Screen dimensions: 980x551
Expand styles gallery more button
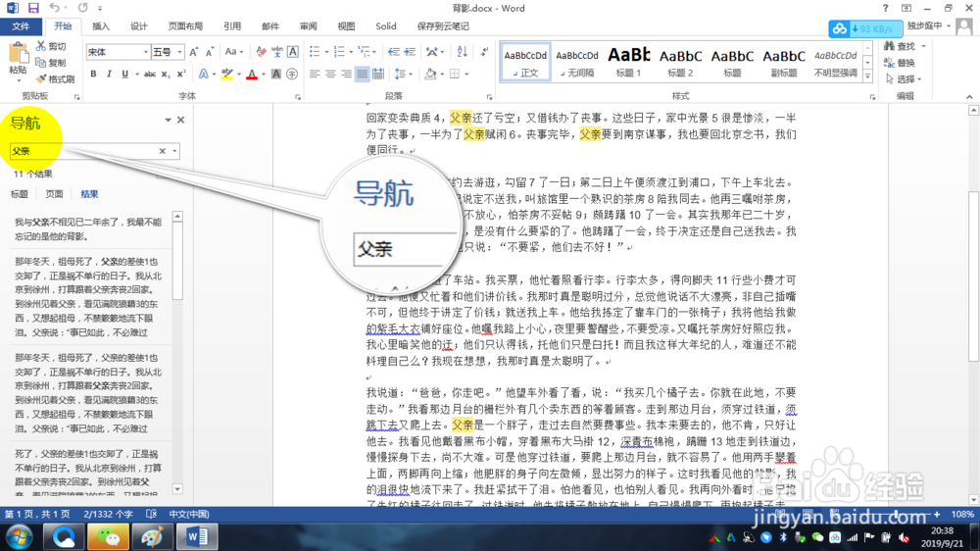[867, 76]
